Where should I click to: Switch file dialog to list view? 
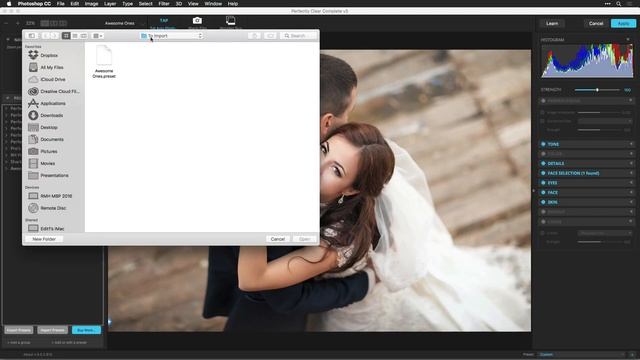75,36
